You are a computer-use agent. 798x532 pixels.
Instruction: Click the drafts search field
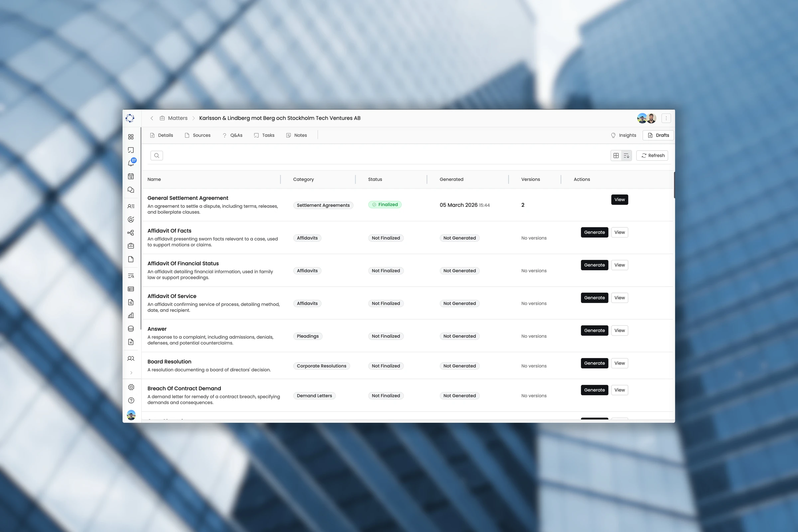[x=157, y=156]
